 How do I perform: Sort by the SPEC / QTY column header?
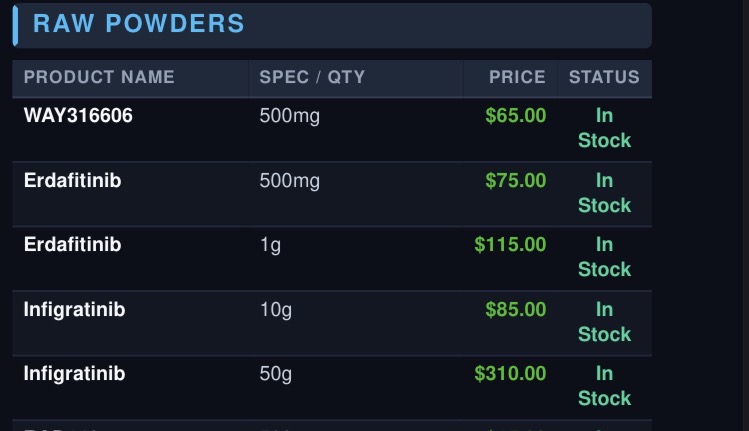(312, 77)
